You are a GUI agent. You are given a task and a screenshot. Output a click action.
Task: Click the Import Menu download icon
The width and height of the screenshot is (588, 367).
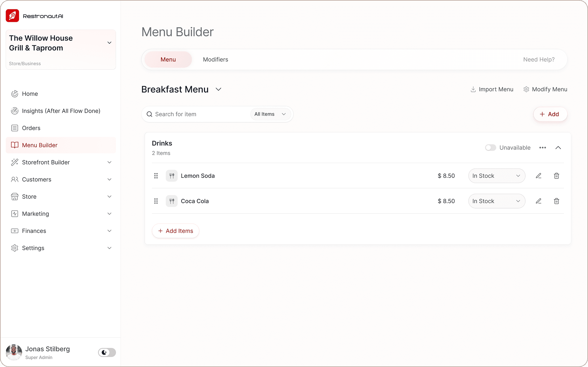pyautogui.click(x=473, y=89)
